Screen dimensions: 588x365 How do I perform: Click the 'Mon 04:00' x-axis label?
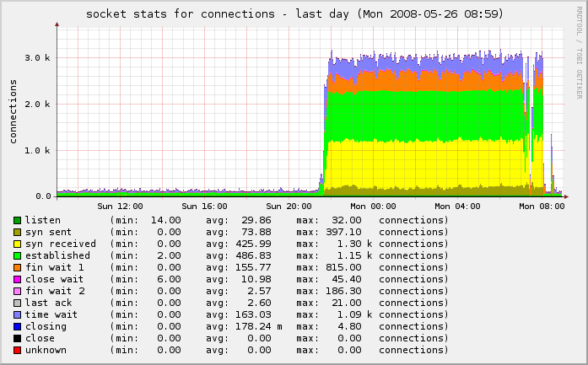(457, 207)
